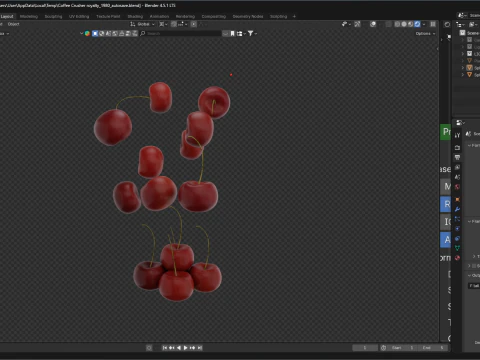Jump to first frame in timeline
Viewport: 480px width, 360px height.
coord(165,348)
